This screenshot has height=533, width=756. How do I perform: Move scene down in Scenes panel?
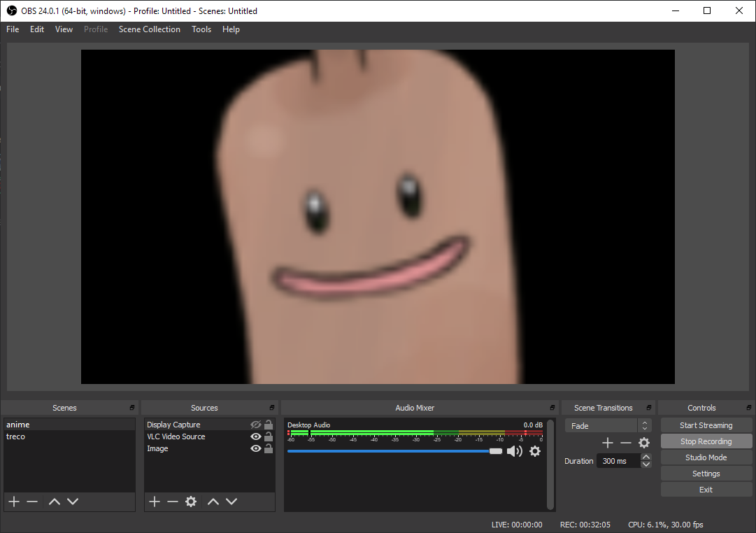pyautogui.click(x=73, y=502)
